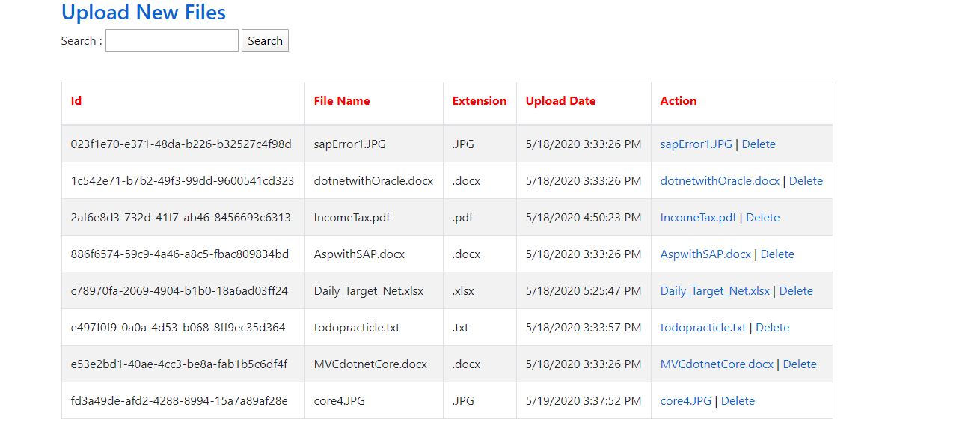Open the core4.JPG action link
This screenshot has width=980, height=437.
tap(685, 400)
